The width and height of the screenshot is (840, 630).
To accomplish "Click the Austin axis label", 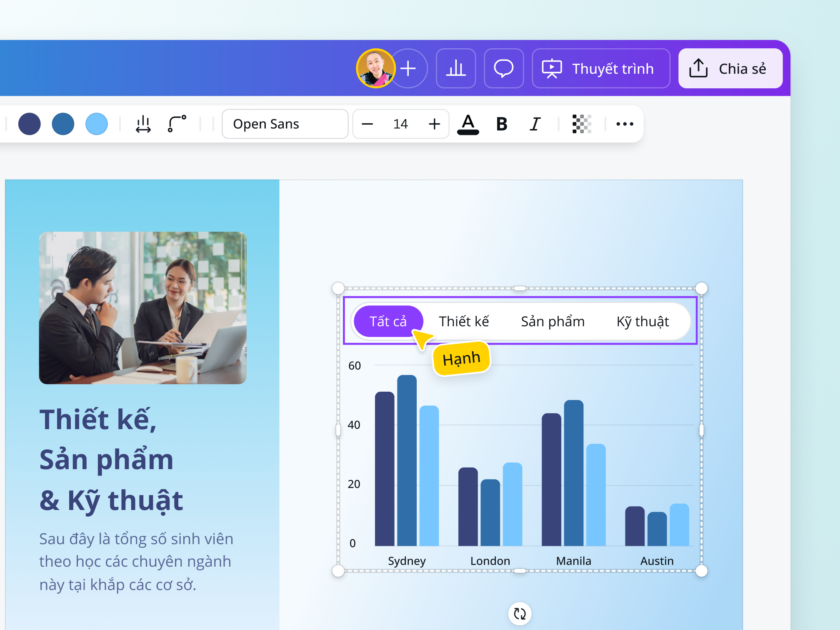I will pyautogui.click(x=657, y=561).
